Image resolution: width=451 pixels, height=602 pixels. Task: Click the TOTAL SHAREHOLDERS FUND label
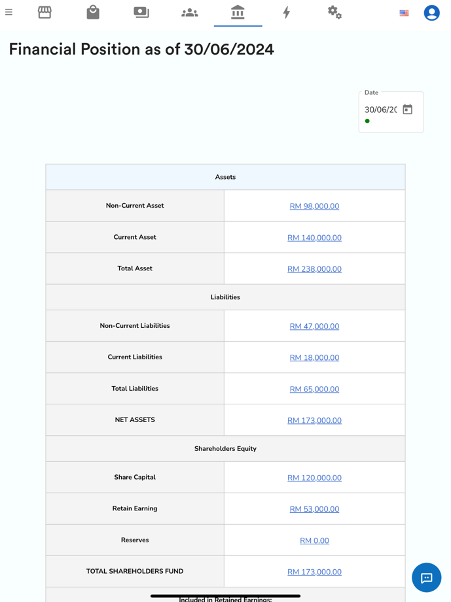point(135,571)
